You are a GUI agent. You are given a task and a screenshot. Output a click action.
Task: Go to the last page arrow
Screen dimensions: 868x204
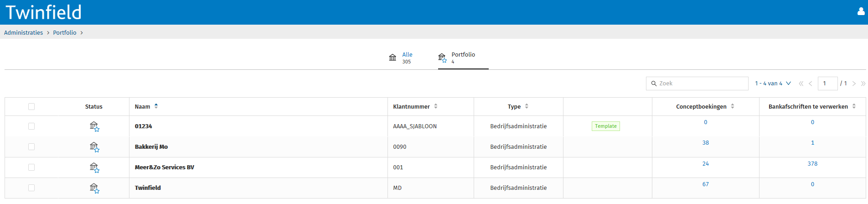pos(863,84)
